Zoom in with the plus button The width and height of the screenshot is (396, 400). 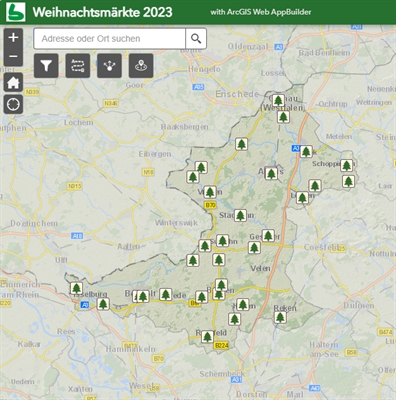(x=13, y=38)
